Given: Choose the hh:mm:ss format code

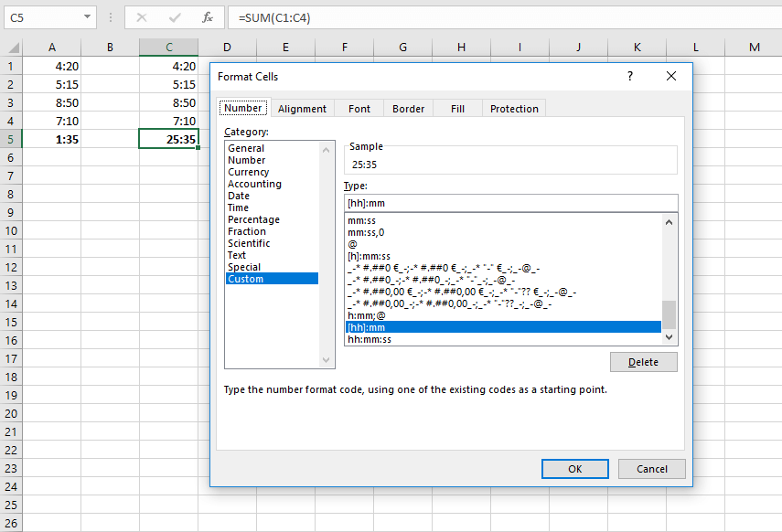Looking at the screenshot, I should pyautogui.click(x=503, y=339).
